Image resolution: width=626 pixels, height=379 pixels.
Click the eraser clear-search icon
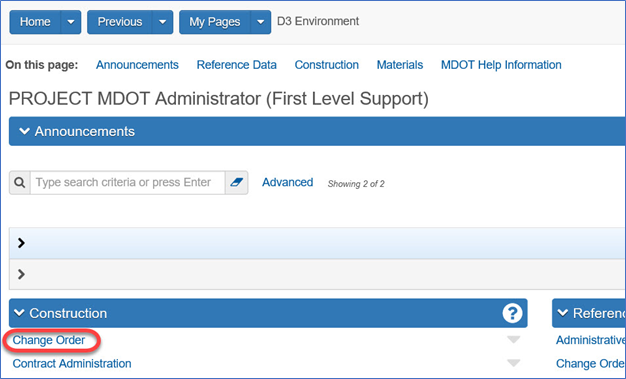click(236, 183)
